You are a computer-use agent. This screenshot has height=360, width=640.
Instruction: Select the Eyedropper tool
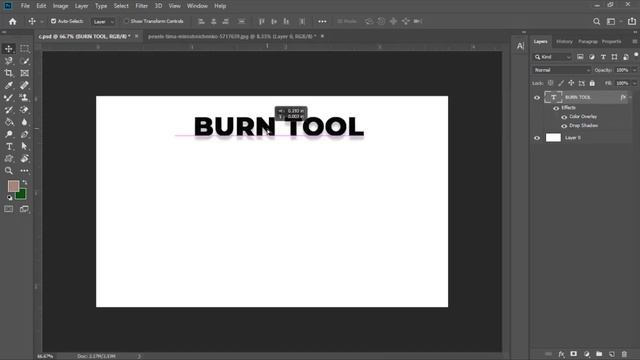(x=9, y=85)
